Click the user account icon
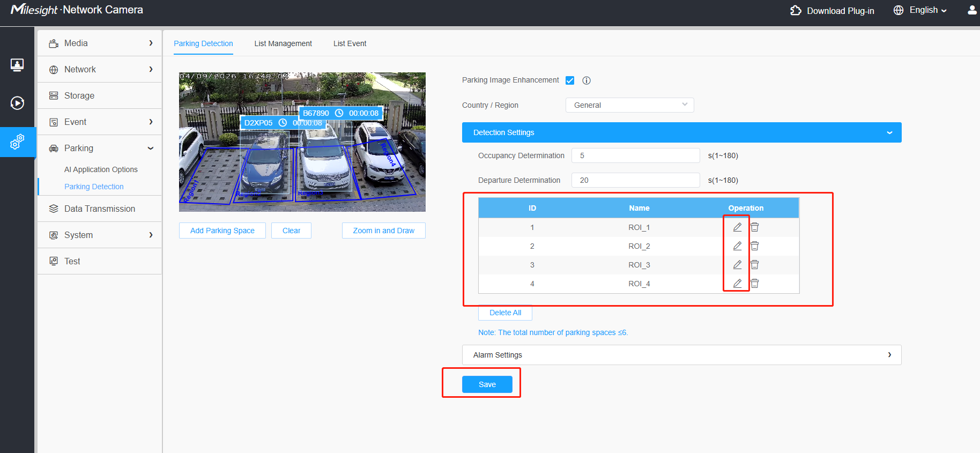The width and height of the screenshot is (980, 453). pos(972,10)
